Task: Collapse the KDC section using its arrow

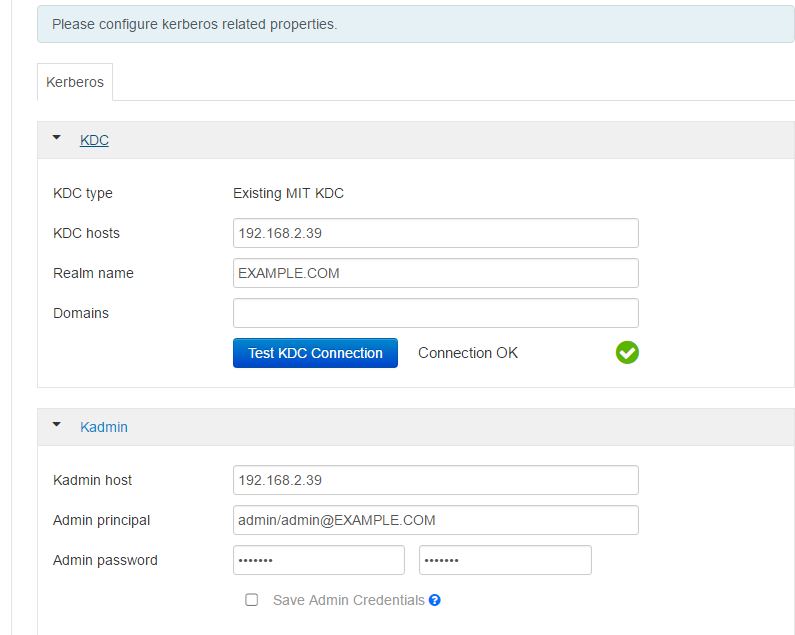Action: pyautogui.click(x=57, y=139)
